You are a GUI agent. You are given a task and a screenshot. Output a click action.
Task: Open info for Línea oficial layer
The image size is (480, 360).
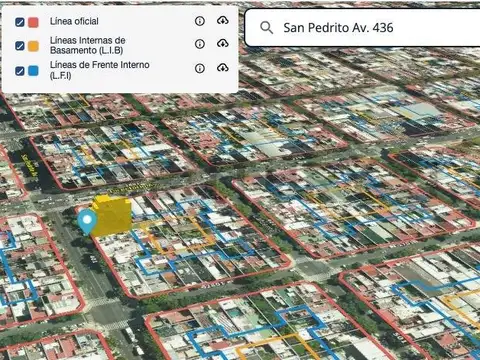[x=200, y=21]
